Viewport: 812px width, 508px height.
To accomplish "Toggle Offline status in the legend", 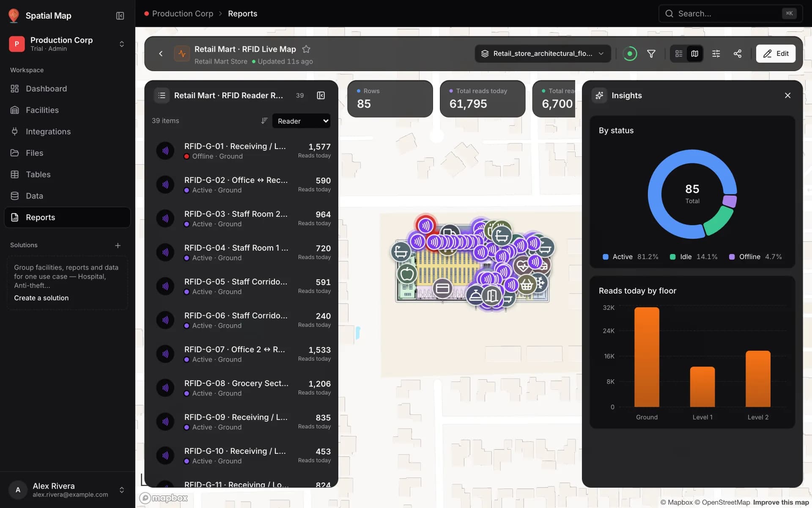I will click(x=755, y=257).
